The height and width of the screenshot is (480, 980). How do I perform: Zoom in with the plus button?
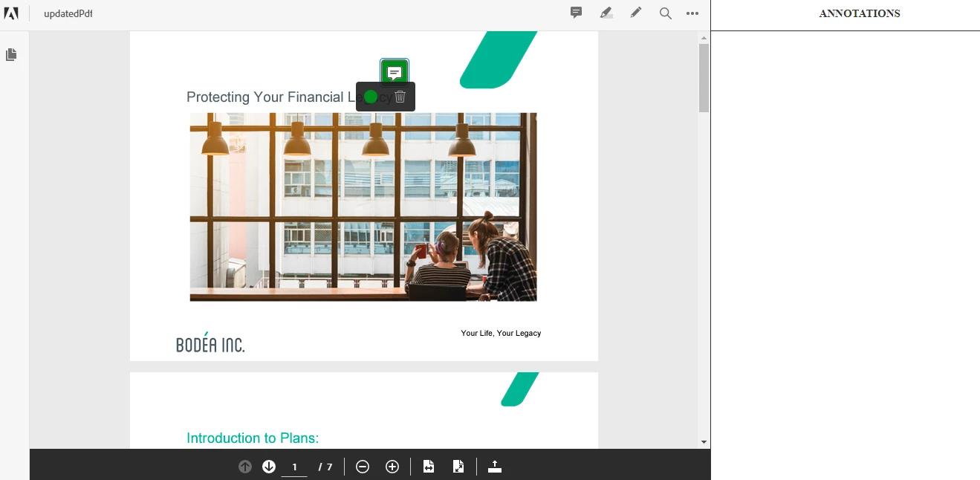tap(392, 467)
